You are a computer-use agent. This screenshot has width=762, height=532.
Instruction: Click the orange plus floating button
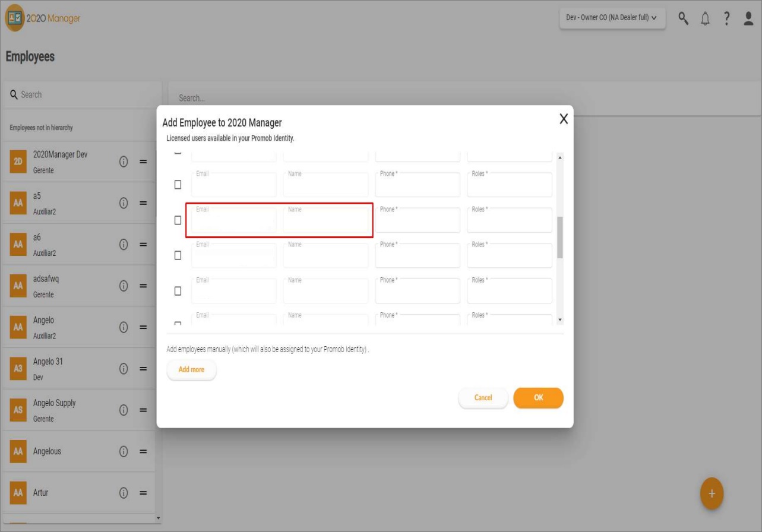tap(712, 493)
